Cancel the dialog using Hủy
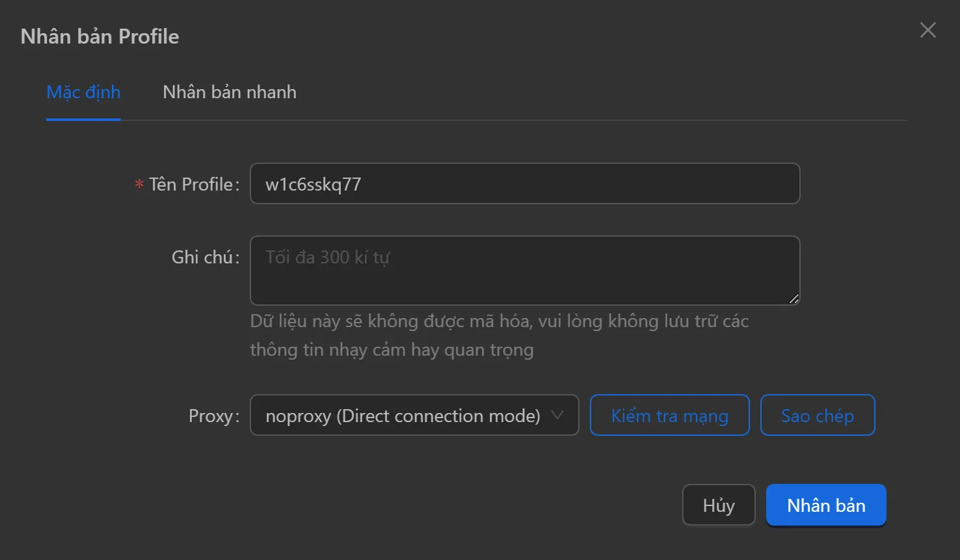The image size is (960, 560). coord(718,505)
